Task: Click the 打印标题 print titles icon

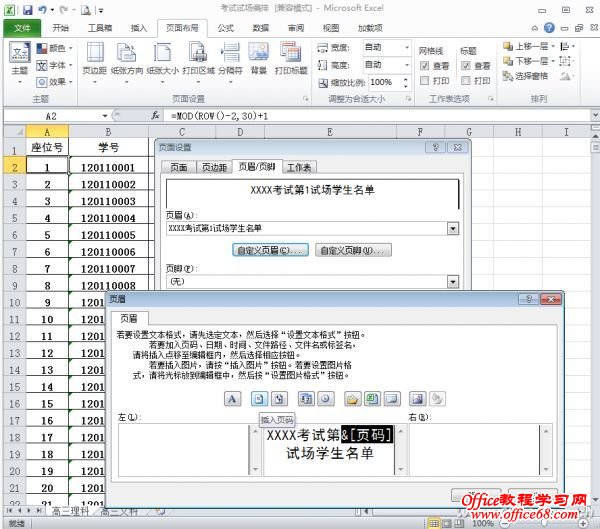Action: pyautogui.click(x=291, y=59)
